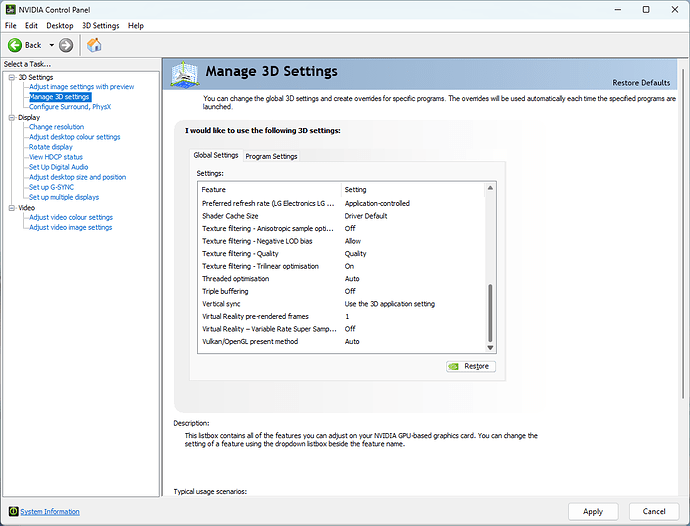Click the grey Forward arrow icon
The width and height of the screenshot is (690, 526).
point(66,45)
